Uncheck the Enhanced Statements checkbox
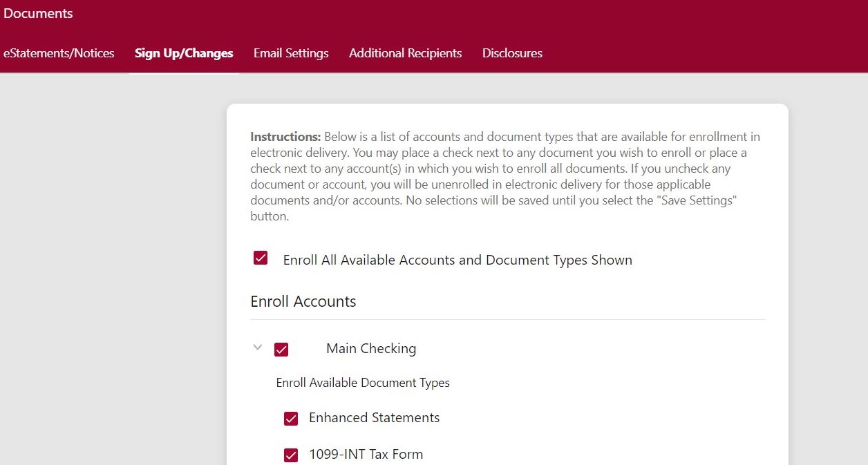The image size is (868, 465). tap(291, 419)
